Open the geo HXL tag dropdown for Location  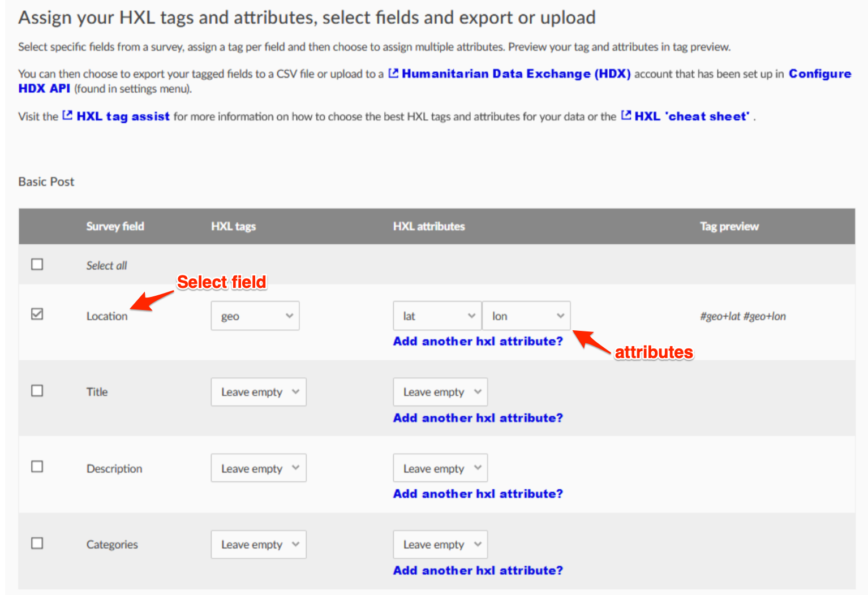pos(255,316)
